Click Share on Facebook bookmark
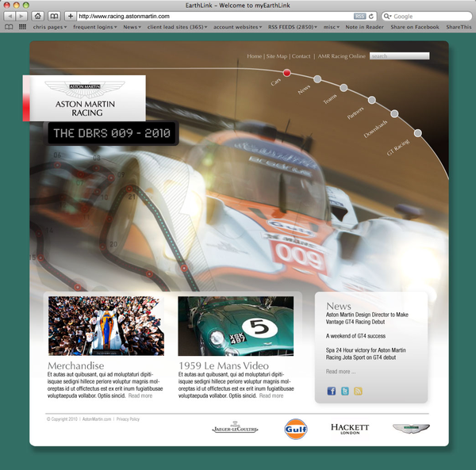476x470 pixels. [x=415, y=27]
